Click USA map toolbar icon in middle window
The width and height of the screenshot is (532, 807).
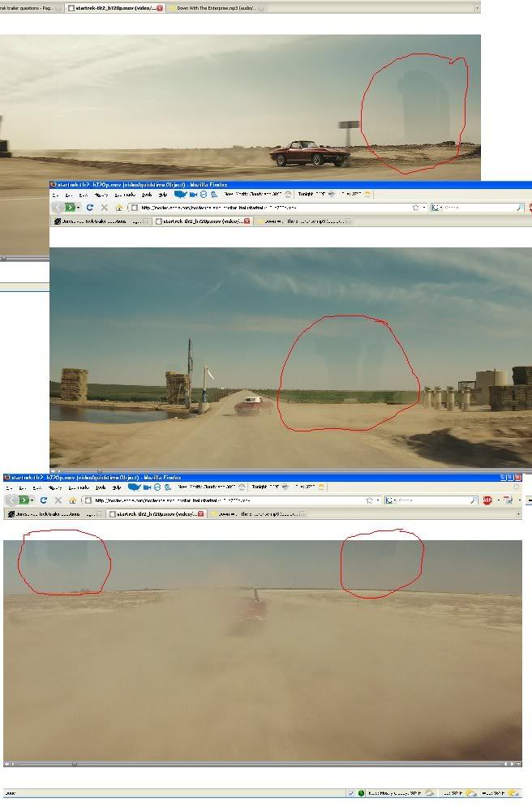click(181, 194)
